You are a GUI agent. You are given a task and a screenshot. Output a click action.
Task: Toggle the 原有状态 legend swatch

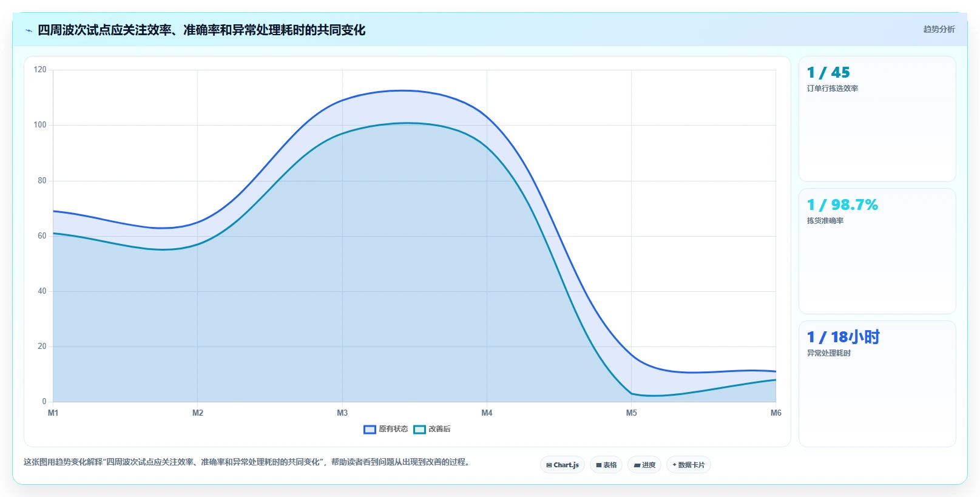pyautogui.click(x=370, y=429)
